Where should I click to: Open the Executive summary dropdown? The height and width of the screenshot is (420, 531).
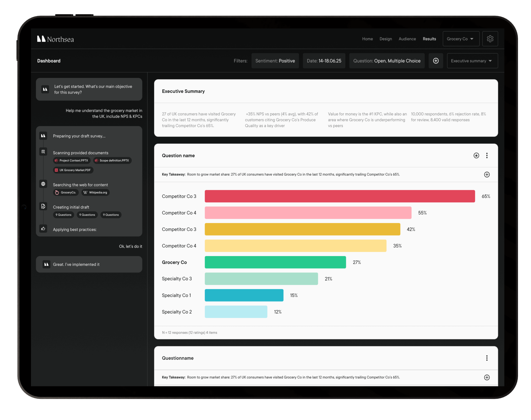tap(472, 61)
